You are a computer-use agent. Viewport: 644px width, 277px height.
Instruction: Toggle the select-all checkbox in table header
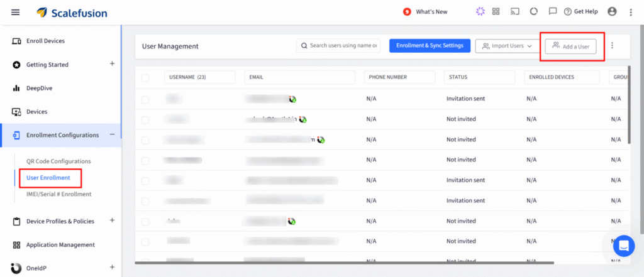[x=145, y=78]
